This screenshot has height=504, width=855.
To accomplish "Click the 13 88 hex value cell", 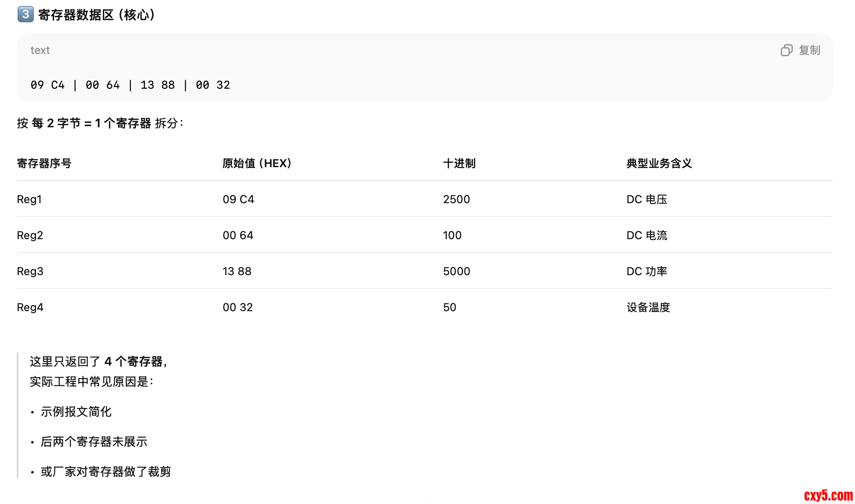I will click(x=237, y=271).
